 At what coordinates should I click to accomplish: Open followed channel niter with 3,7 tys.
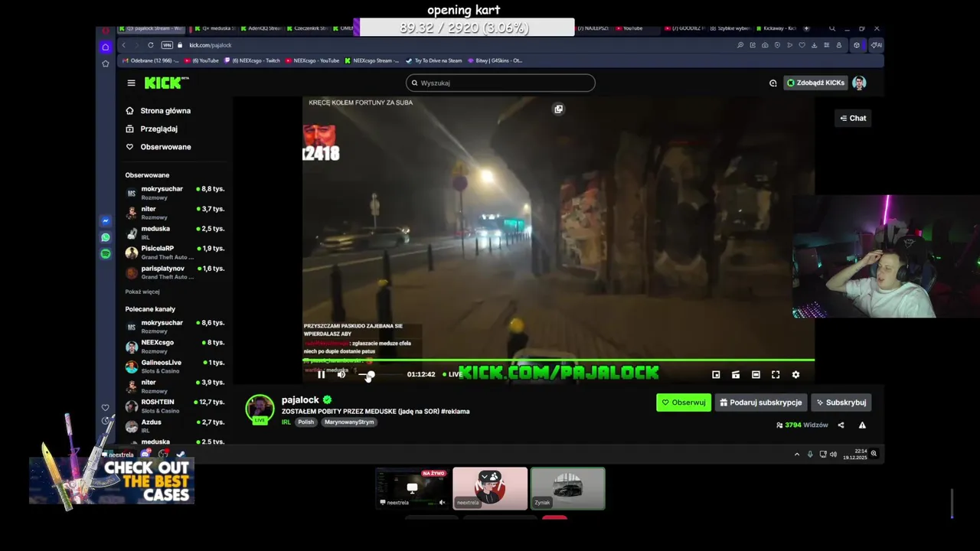point(175,212)
